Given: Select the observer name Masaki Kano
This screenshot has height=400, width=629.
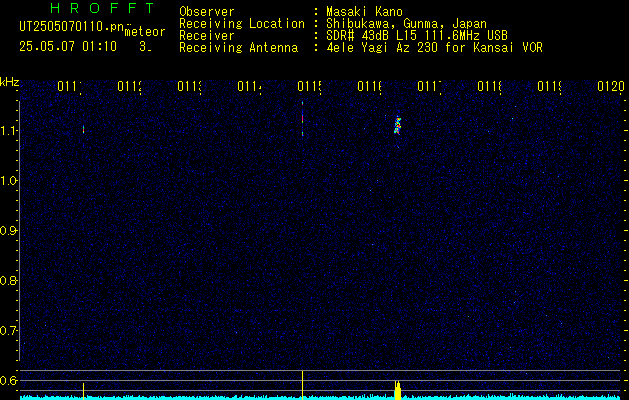Looking at the screenshot, I should pos(364,12).
